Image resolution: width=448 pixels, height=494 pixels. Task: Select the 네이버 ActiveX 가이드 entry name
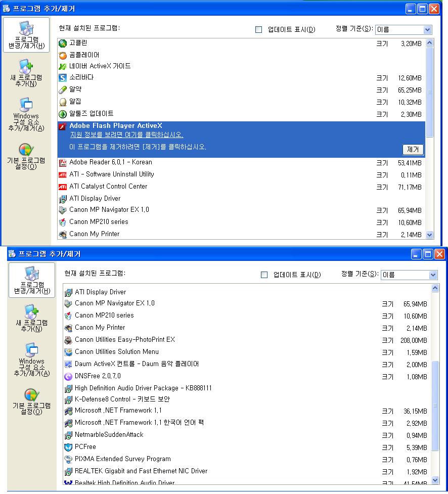(x=100, y=66)
